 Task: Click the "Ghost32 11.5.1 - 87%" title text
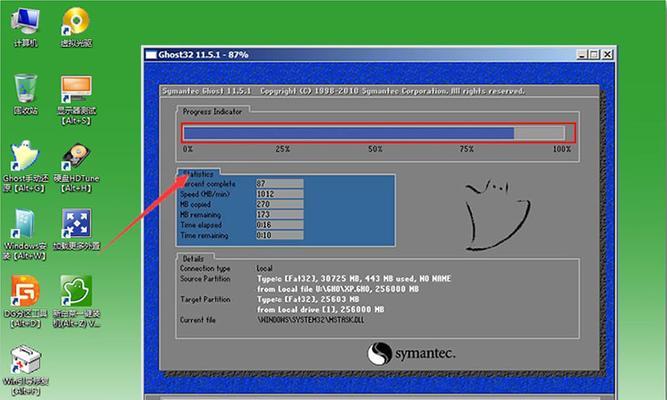[x=203, y=55]
